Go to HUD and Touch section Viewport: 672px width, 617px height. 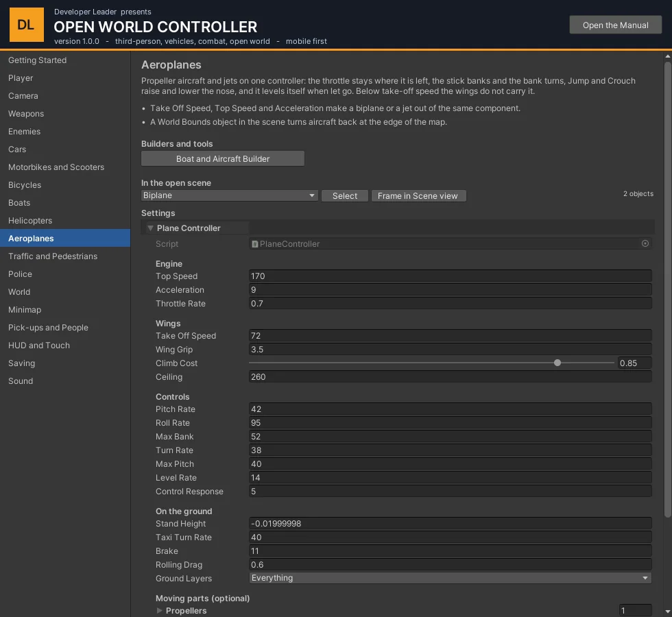tap(65, 346)
